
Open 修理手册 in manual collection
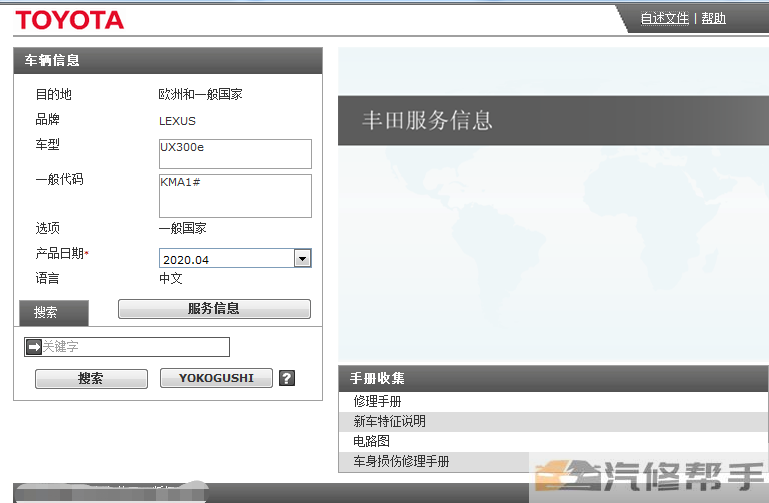tap(553, 402)
